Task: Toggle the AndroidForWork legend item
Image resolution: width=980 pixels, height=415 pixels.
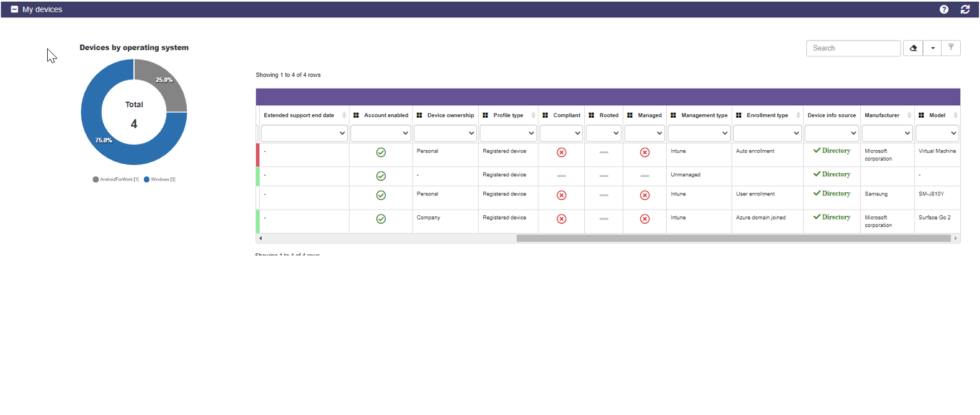Action: coord(116,179)
